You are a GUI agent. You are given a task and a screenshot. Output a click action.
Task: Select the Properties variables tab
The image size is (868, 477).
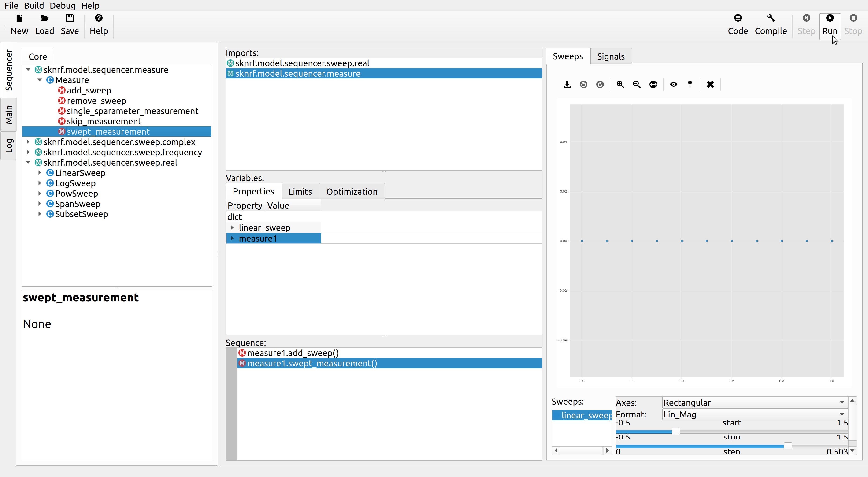253,191
